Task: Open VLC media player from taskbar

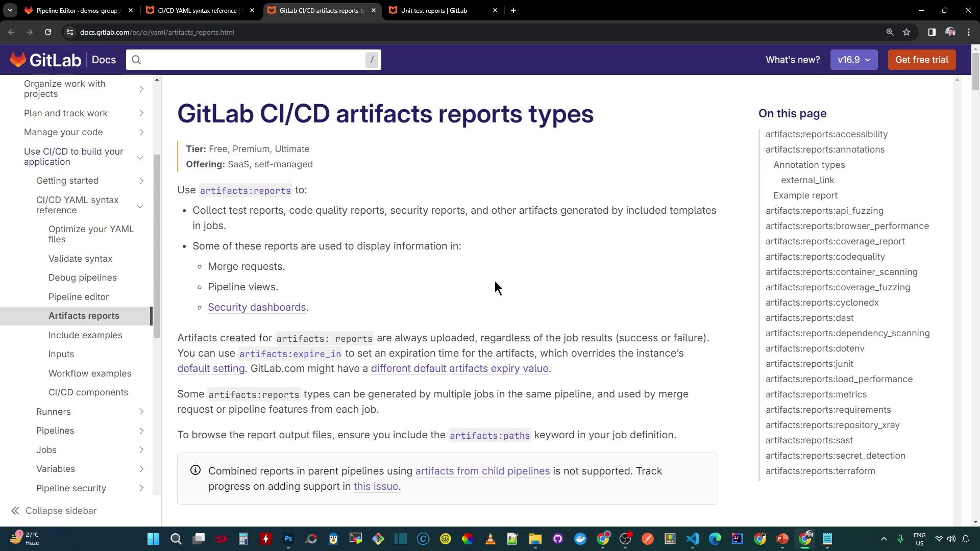Action: 490,539
